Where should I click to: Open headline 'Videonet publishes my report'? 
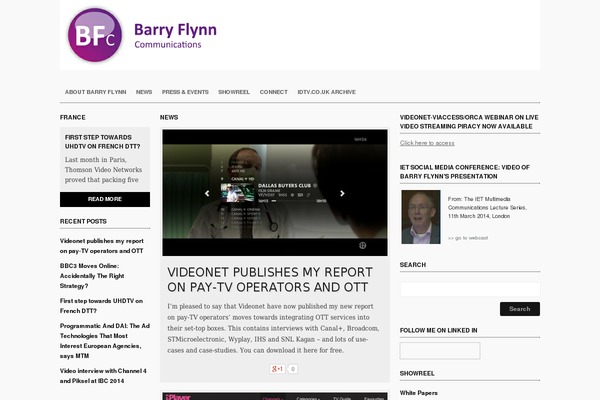270,279
